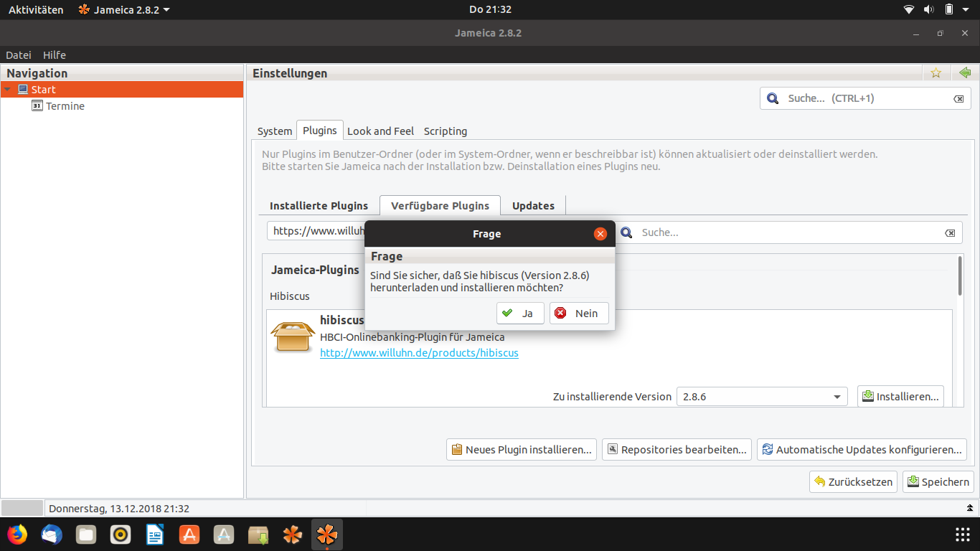980x551 pixels.
Task: Show applications grid in the dock
Action: tap(963, 534)
